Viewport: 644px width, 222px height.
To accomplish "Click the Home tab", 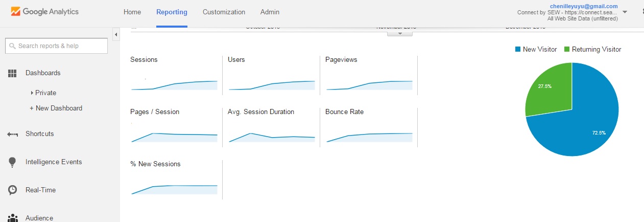I will [x=132, y=12].
